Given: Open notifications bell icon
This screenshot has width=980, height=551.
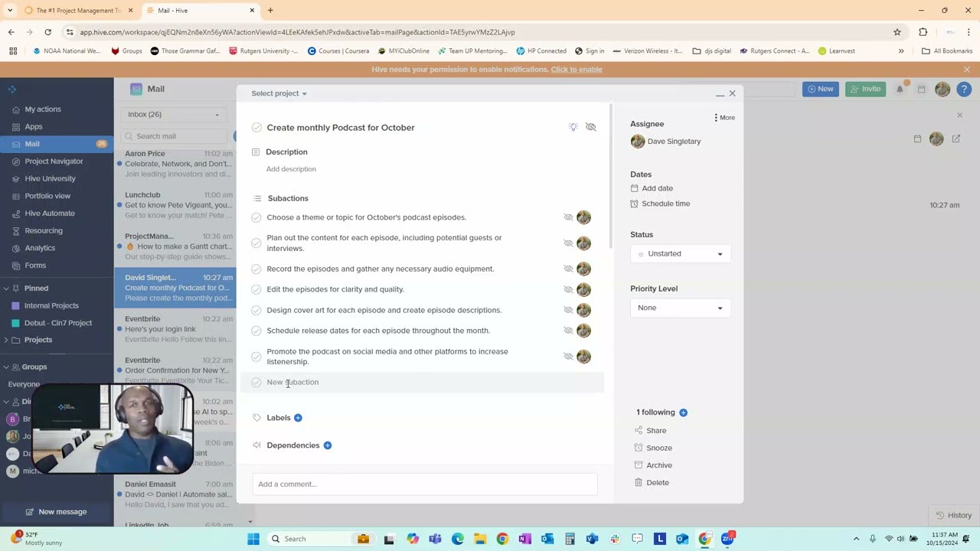Looking at the screenshot, I should click(x=900, y=89).
